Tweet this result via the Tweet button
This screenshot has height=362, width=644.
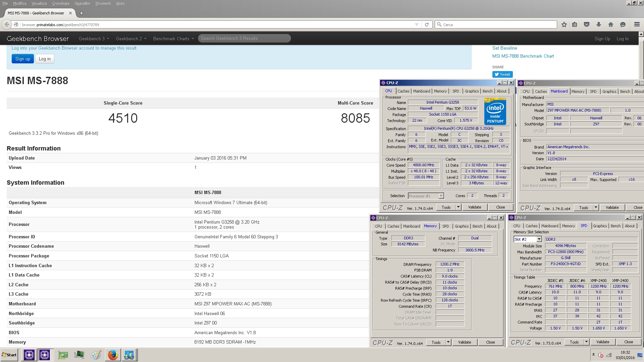pyautogui.click(x=502, y=74)
